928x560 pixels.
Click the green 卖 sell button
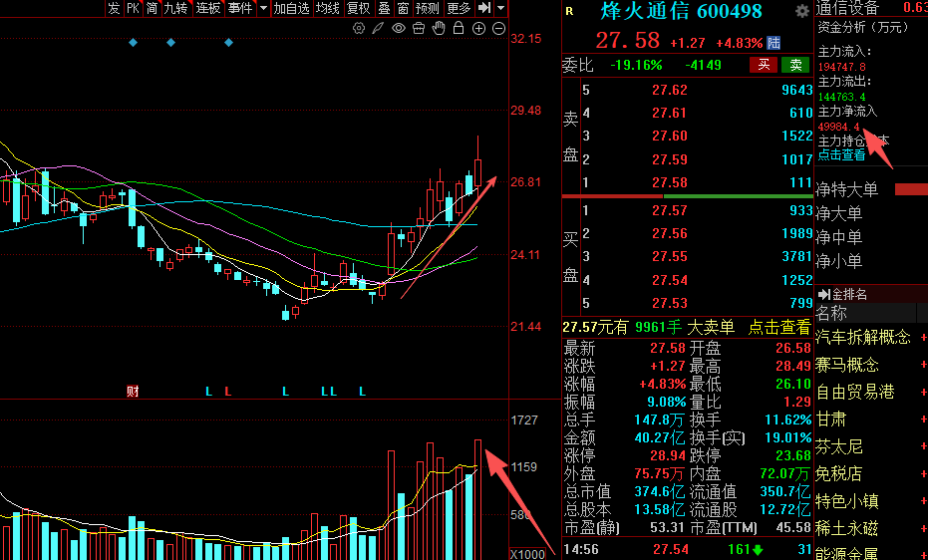click(795, 65)
